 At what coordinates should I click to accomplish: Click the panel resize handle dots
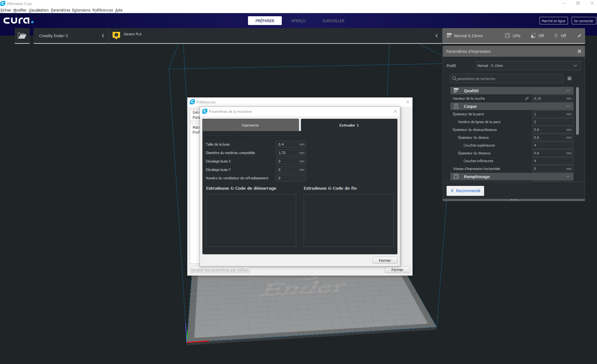pyautogui.click(x=514, y=200)
